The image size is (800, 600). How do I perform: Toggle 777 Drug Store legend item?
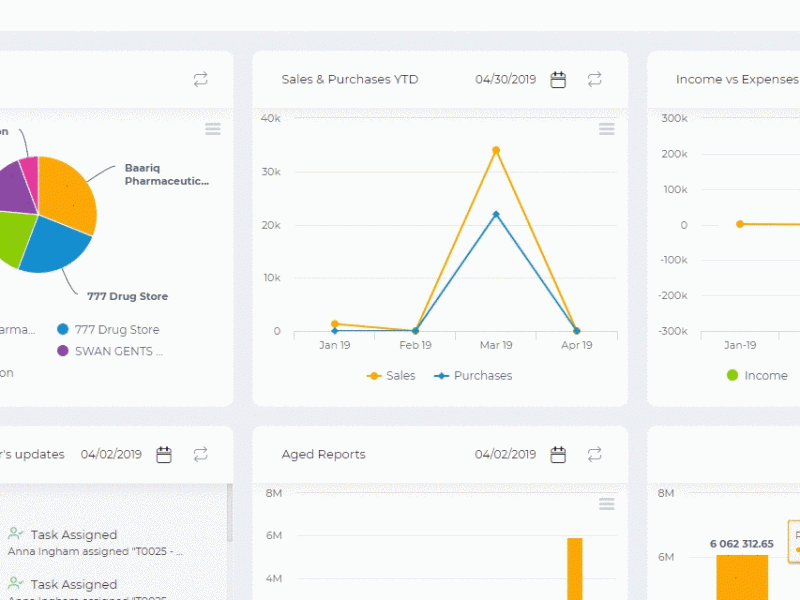108,330
